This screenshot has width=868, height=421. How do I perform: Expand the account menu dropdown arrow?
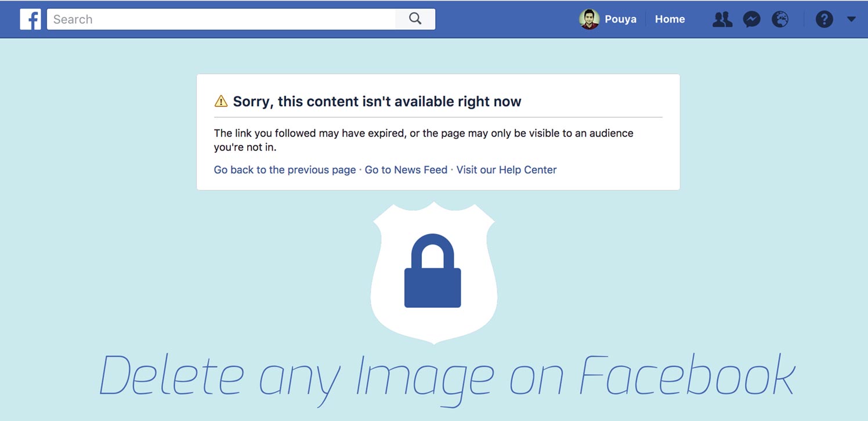coord(851,19)
